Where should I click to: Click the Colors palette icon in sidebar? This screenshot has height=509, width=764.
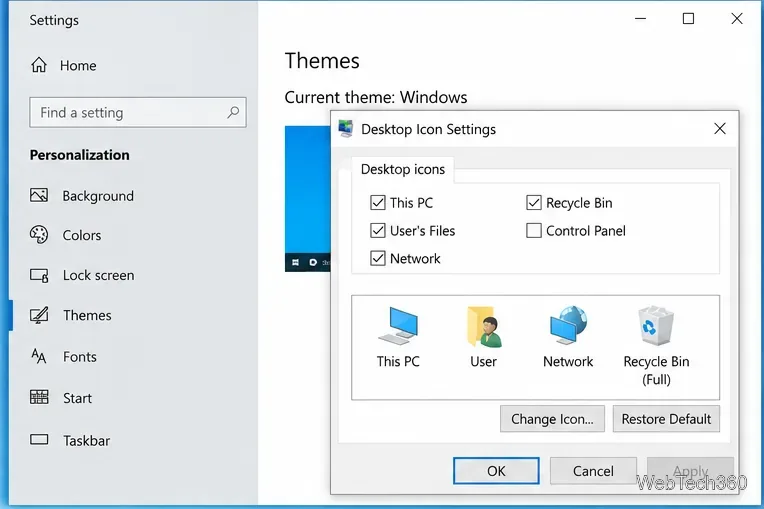[39, 235]
